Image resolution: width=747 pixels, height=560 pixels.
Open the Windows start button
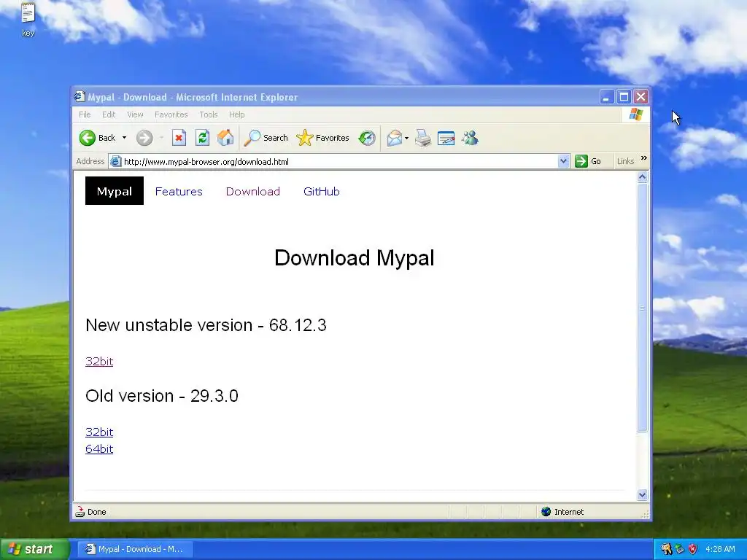(34, 549)
